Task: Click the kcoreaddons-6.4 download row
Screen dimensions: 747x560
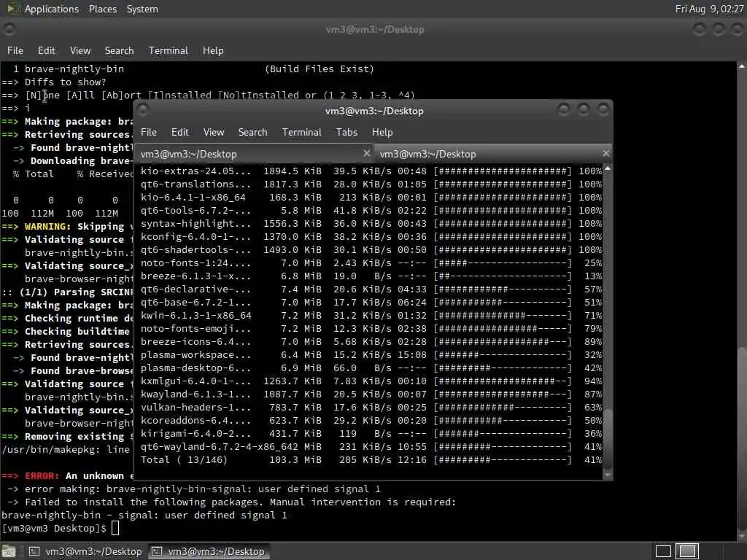Action: pos(371,421)
